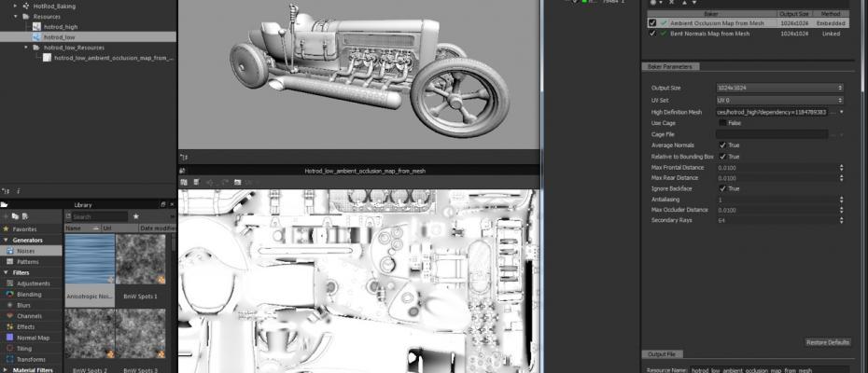868x373 pixels.
Task: Sort library by Url column header
Action: 119,228
